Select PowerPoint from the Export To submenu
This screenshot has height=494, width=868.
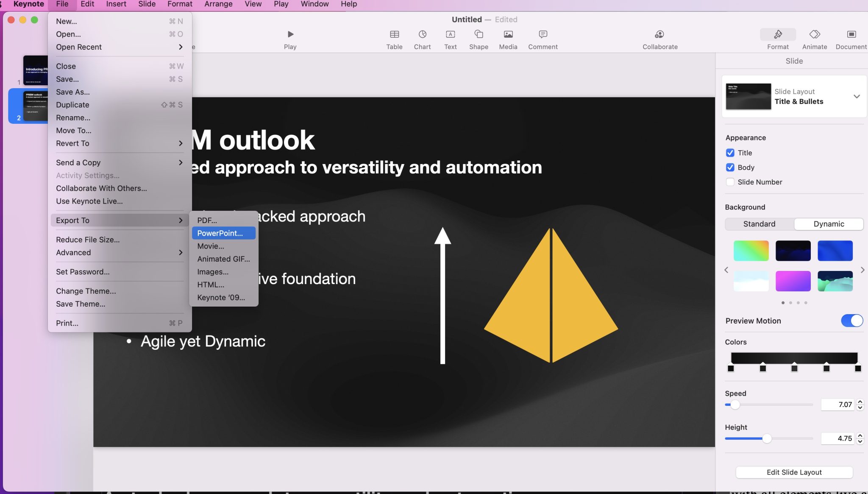[220, 233]
